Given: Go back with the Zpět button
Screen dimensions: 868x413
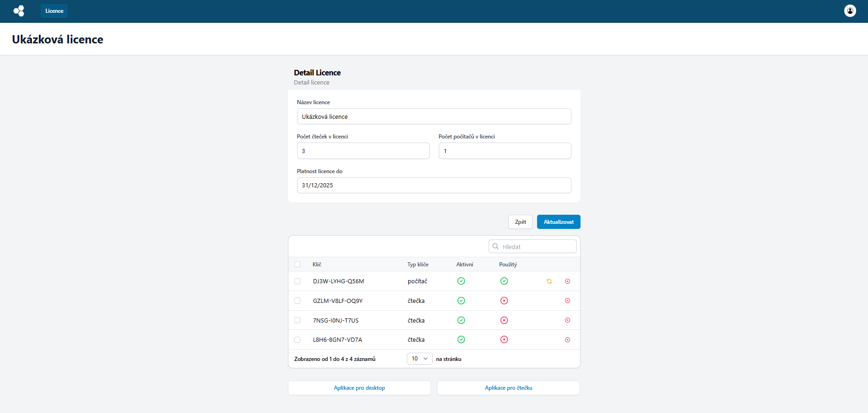Looking at the screenshot, I should coord(520,222).
